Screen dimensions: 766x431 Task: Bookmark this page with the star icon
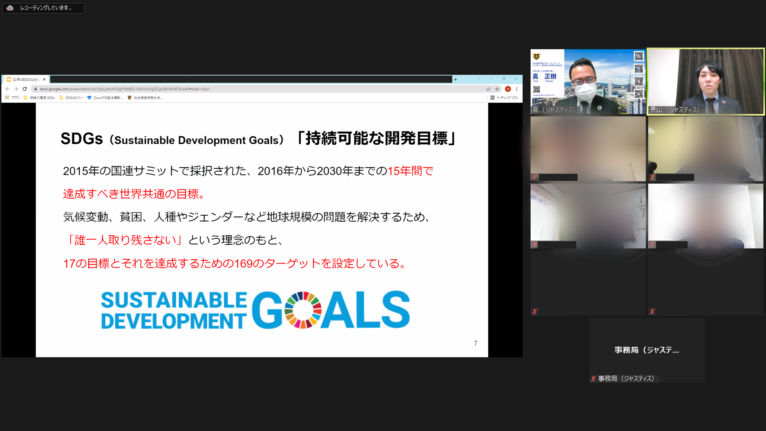point(497,89)
